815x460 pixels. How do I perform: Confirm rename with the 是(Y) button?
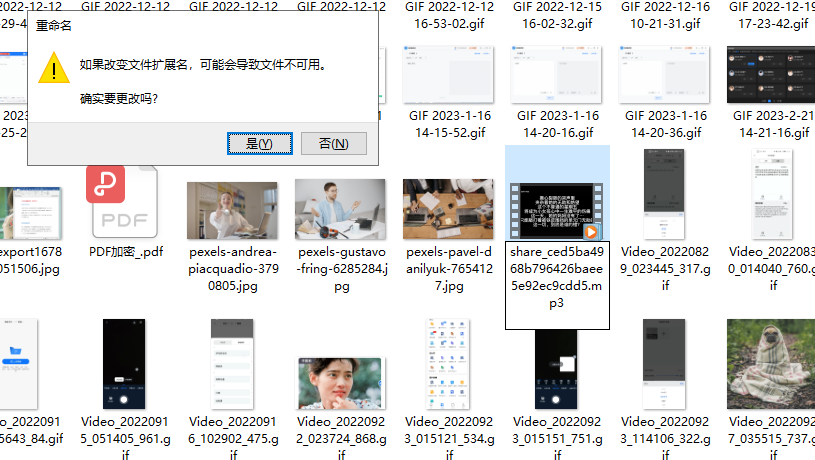[x=260, y=143]
